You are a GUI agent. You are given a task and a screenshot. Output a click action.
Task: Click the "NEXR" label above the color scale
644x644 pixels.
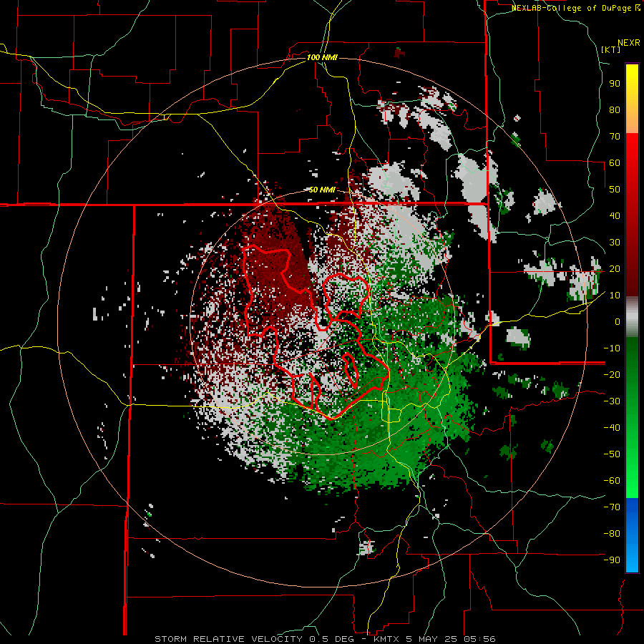(629, 43)
